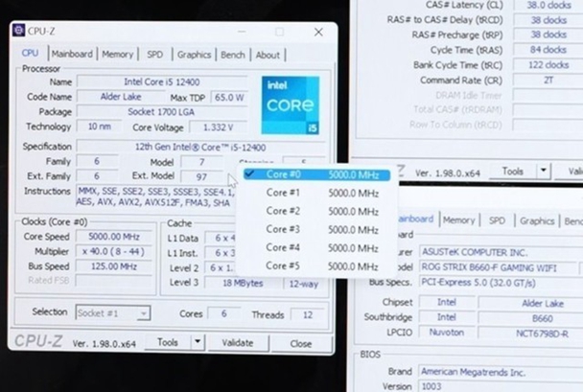Screen dimensions: 583x392
Task: Switch to the Bench tab
Action: (x=233, y=55)
